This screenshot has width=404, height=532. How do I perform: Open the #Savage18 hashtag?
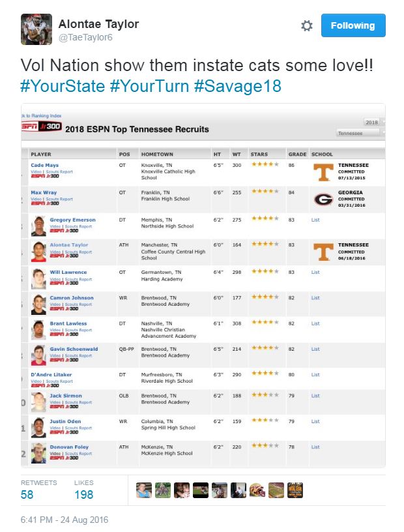[237, 86]
